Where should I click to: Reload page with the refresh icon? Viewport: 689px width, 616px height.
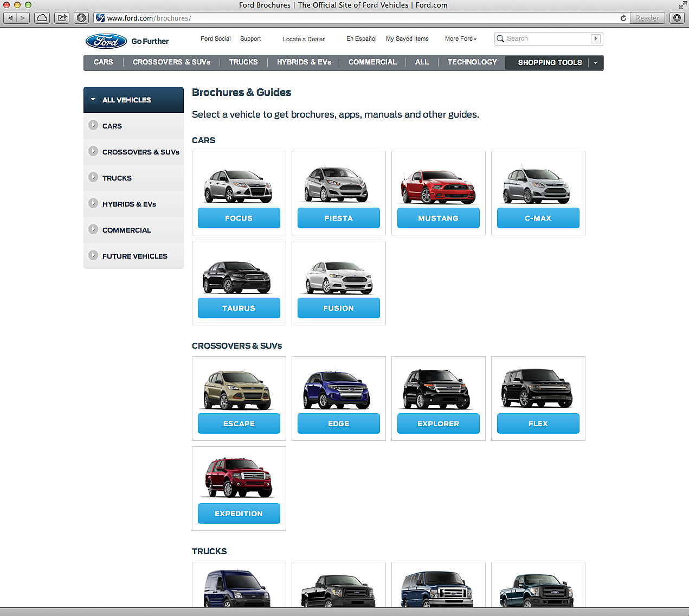click(x=623, y=18)
